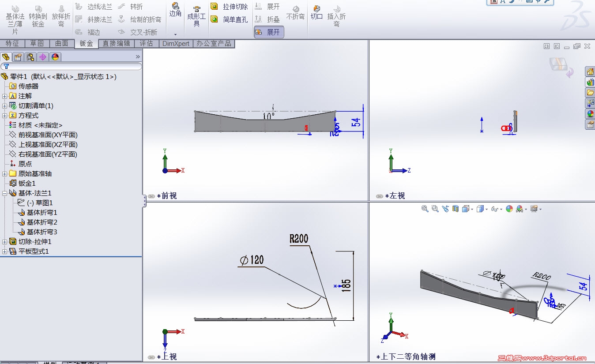
Task: Select the Sheet Metal (钣金) tab
Action: click(x=87, y=43)
